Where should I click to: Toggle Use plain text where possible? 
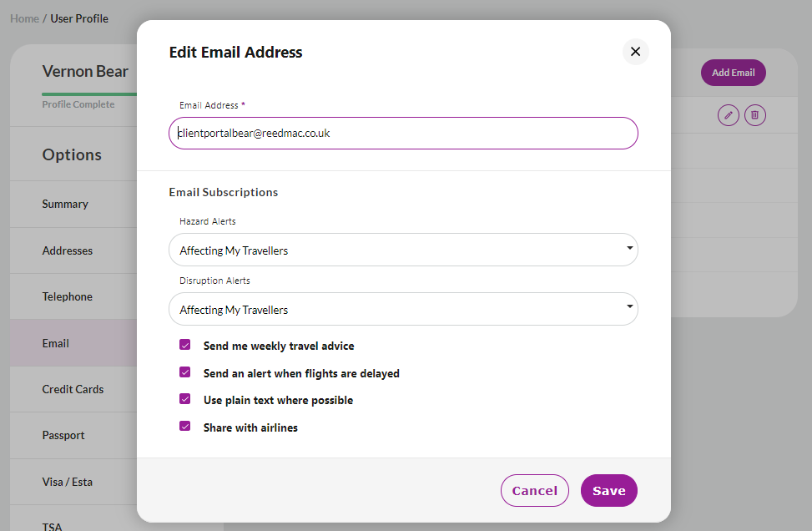click(185, 399)
